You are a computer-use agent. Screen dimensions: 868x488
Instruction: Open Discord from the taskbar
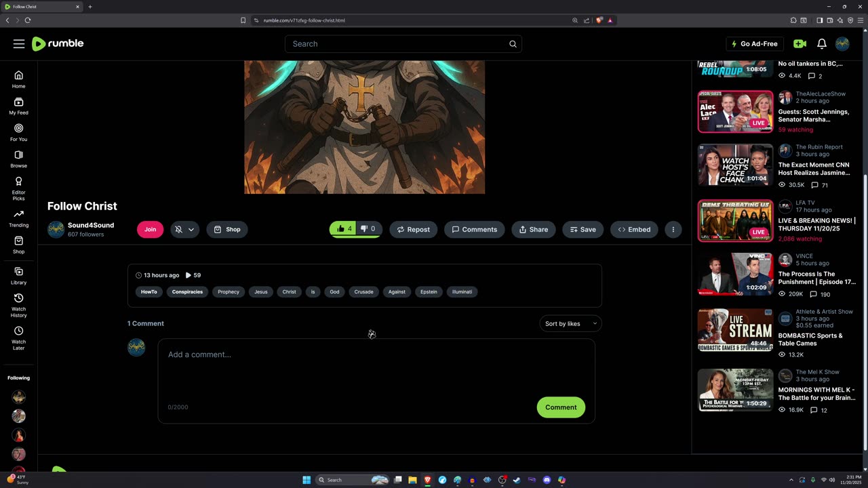pyautogui.click(x=547, y=480)
